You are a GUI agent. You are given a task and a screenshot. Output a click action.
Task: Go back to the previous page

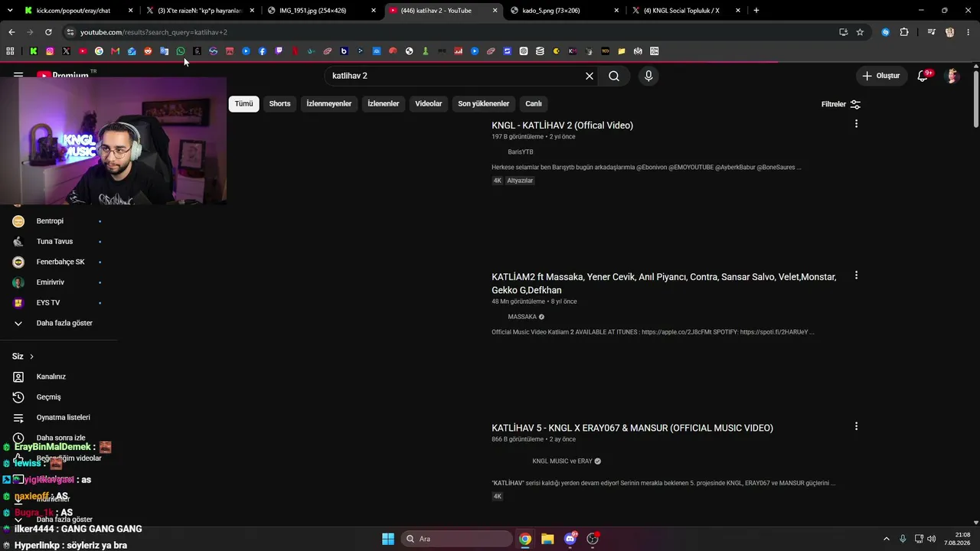point(11,32)
